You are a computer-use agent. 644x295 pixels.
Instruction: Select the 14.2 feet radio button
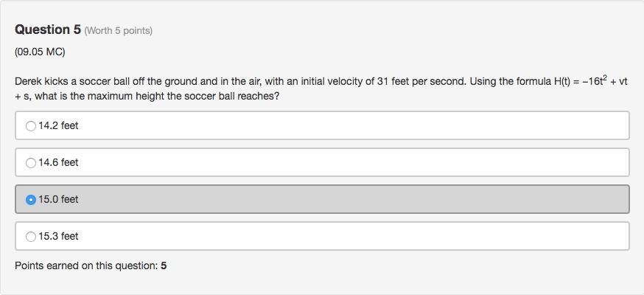click(x=31, y=126)
